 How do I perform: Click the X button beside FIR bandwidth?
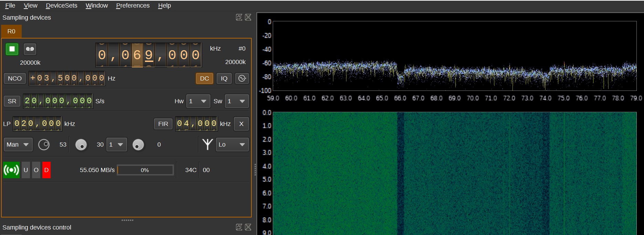(x=241, y=124)
